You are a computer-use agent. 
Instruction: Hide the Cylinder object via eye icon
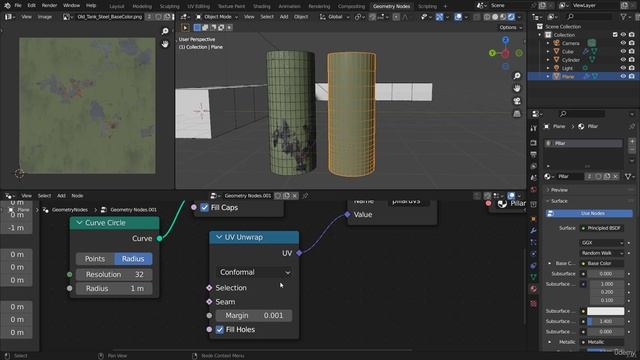tap(623, 60)
